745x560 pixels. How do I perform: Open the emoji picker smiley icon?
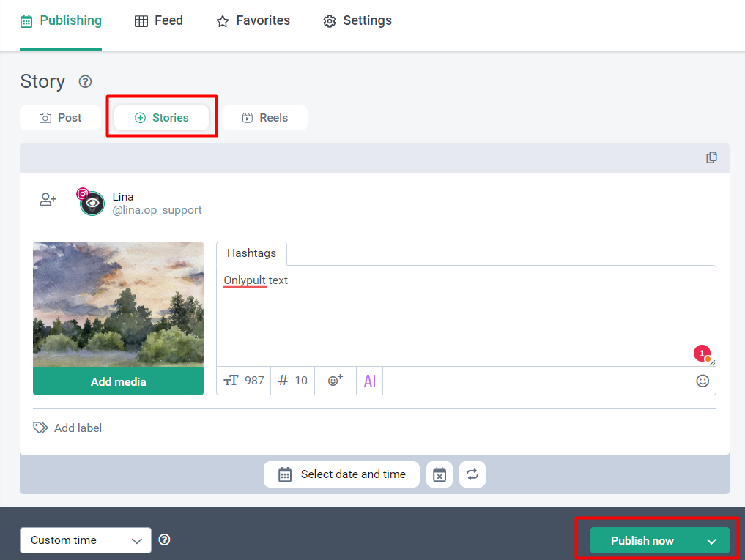coord(703,381)
